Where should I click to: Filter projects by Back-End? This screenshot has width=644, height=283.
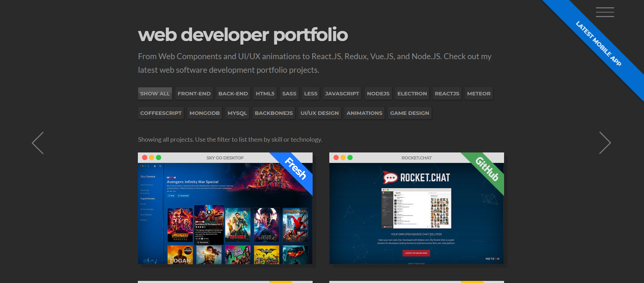point(233,94)
